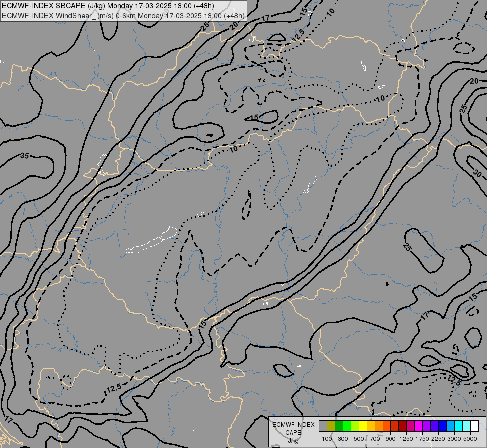This screenshot has width=487, height=448.
Task: Click the legend value '900'
Action: click(390, 439)
